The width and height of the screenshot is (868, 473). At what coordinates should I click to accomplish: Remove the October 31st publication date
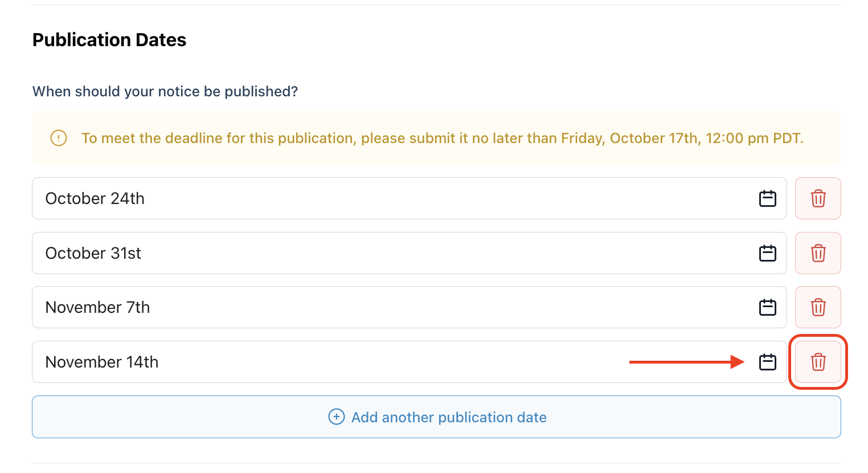[x=818, y=253]
